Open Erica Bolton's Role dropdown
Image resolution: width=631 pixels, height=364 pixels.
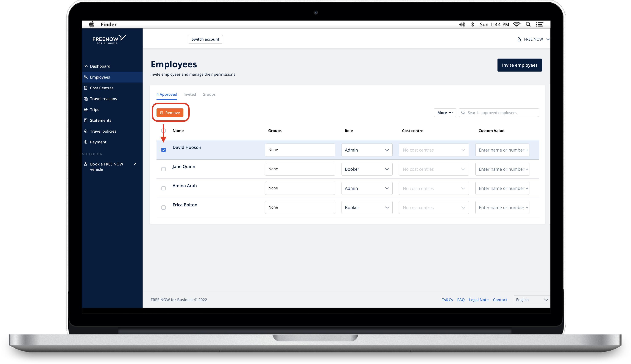pyautogui.click(x=367, y=208)
